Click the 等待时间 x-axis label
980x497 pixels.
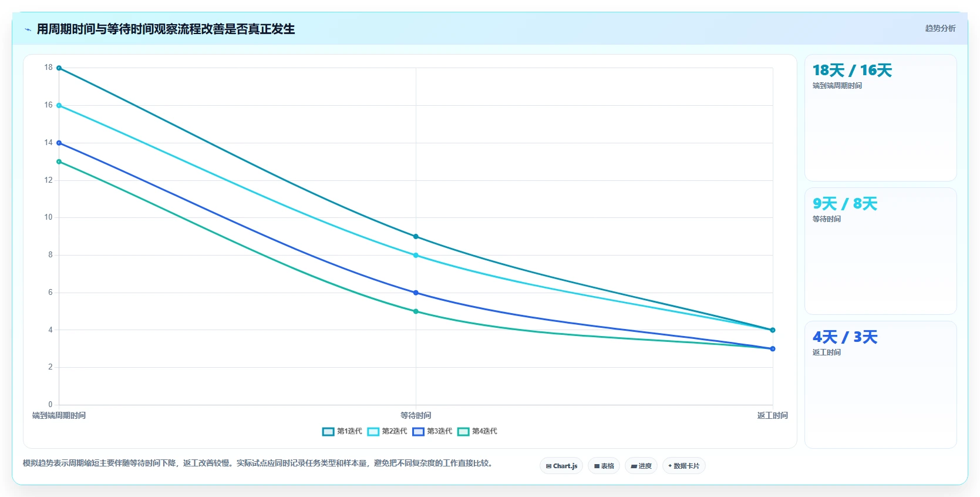[x=416, y=415]
